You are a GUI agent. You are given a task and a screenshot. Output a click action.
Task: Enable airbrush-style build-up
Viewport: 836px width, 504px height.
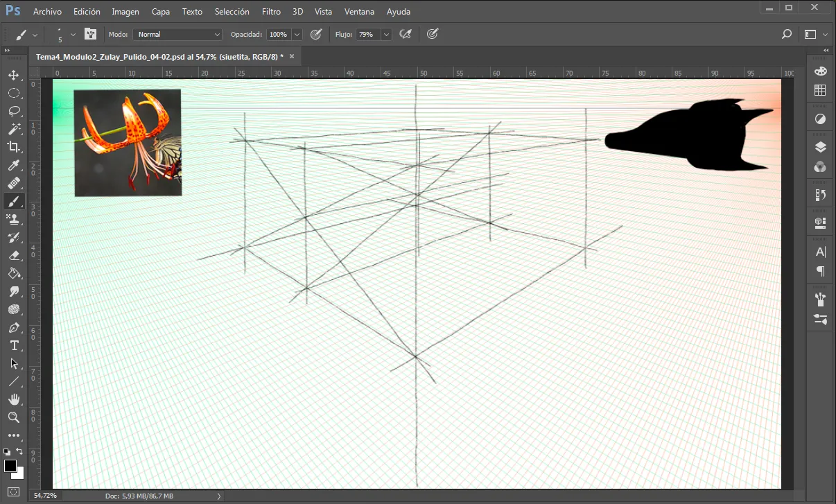406,34
